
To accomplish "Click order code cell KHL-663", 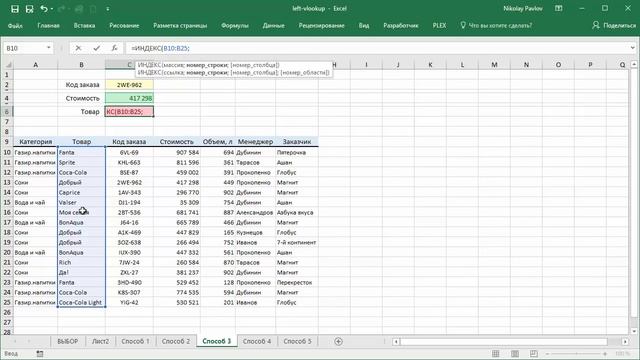I will pos(129,162).
